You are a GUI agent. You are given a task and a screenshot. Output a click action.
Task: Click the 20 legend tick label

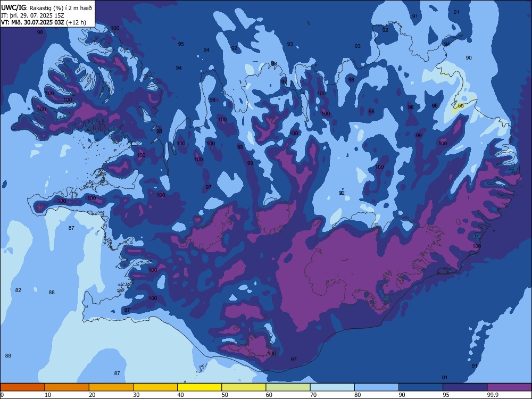point(92,395)
